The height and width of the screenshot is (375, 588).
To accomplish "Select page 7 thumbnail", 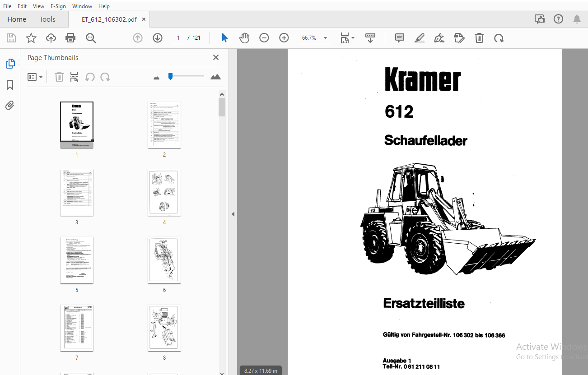I will (x=77, y=328).
